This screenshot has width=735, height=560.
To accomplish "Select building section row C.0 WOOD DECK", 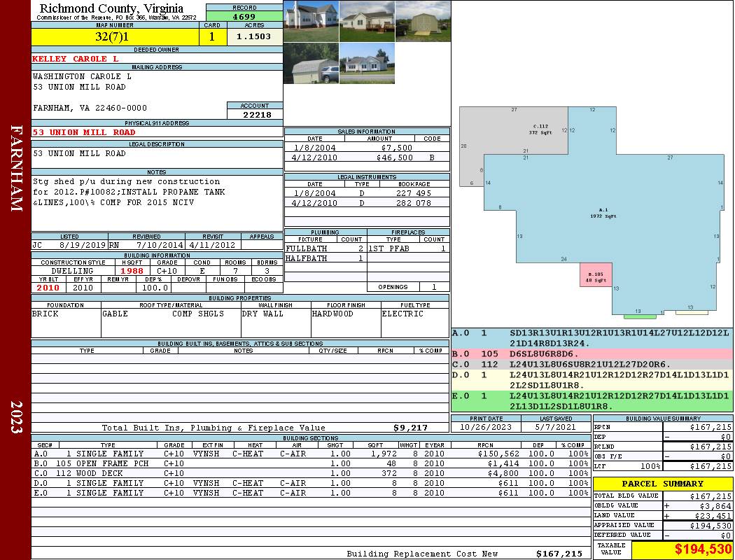I will pyautogui.click(x=311, y=473).
